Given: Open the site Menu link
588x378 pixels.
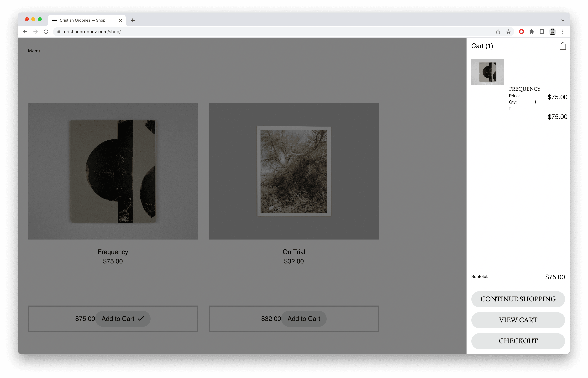Looking at the screenshot, I should point(34,51).
